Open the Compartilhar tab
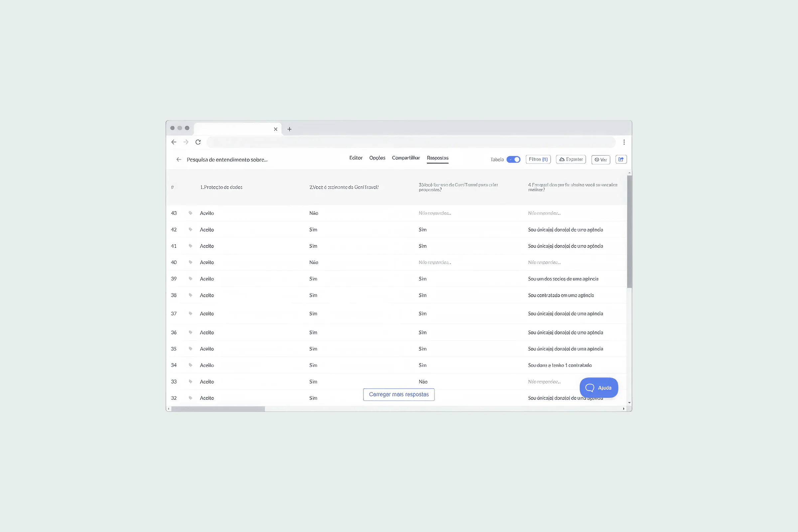The width and height of the screenshot is (798, 532). tap(406, 158)
